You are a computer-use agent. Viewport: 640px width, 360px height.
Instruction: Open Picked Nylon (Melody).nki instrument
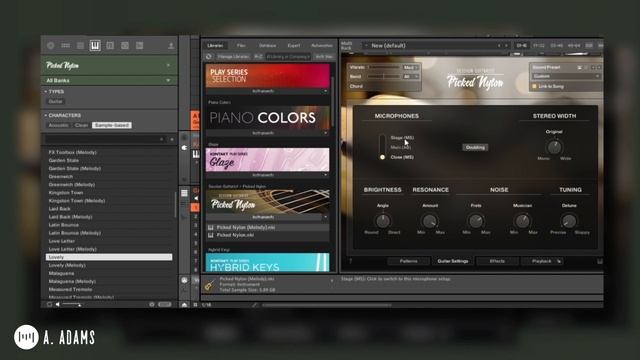[268, 227]
